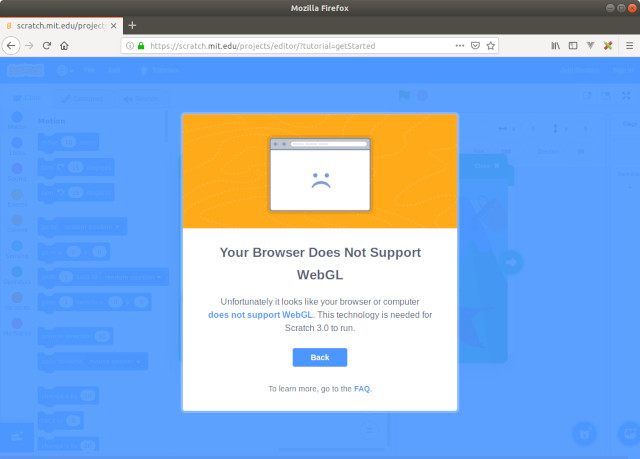
Task: Open the Firefox Library icon
Action: (x=556, y=46)
